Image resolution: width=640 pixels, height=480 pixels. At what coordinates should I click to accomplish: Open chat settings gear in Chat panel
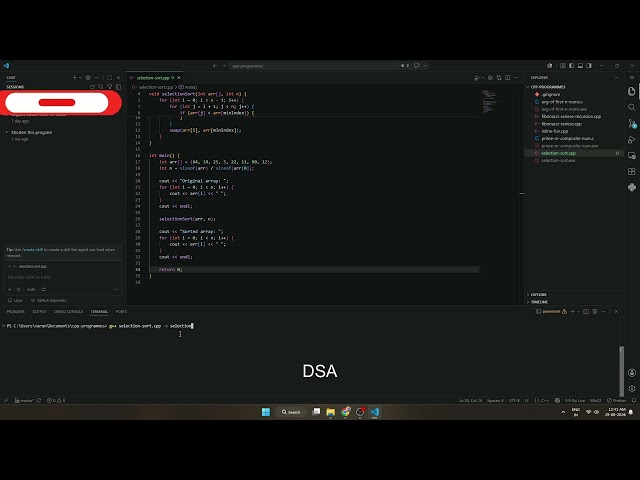[x=88, y=78]
